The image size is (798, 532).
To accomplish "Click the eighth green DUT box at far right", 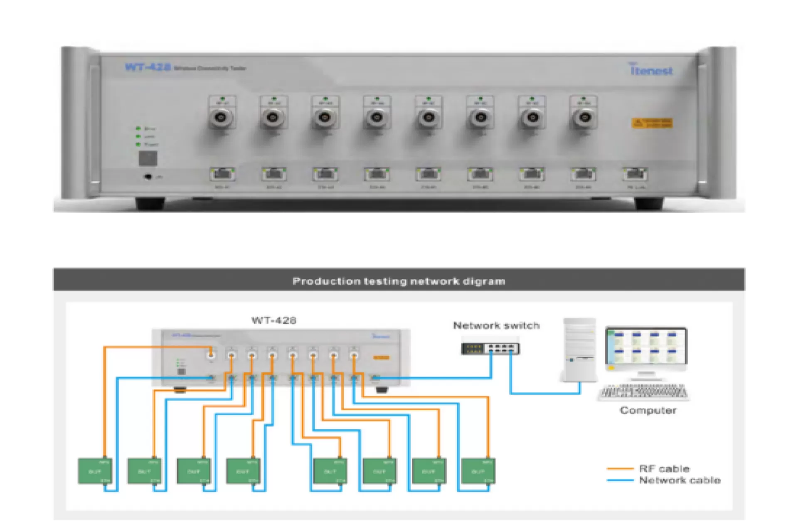I will tap(478, 471).
